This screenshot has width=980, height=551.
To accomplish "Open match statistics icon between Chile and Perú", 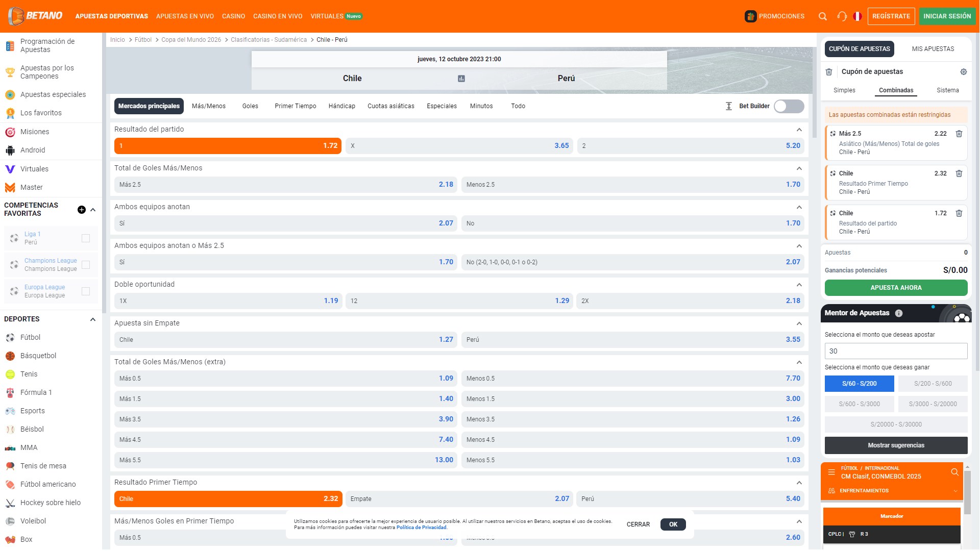I will point(461,79).
